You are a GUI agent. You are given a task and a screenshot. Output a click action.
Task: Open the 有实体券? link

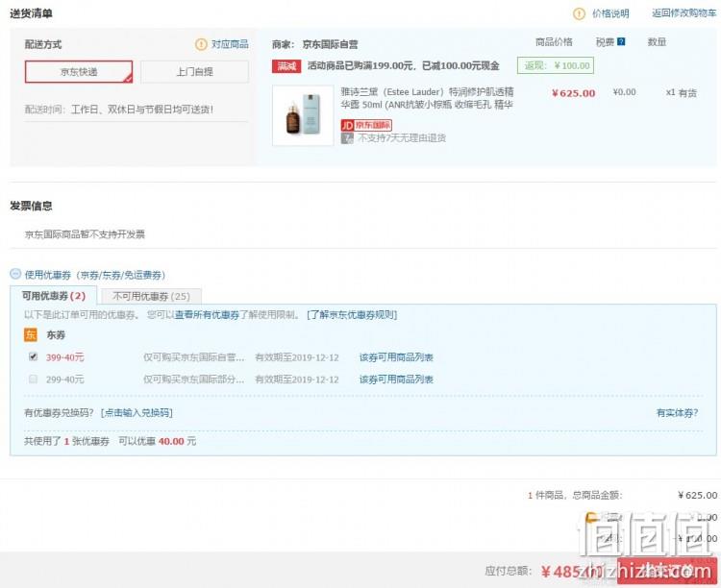click(x=677, y=413)
